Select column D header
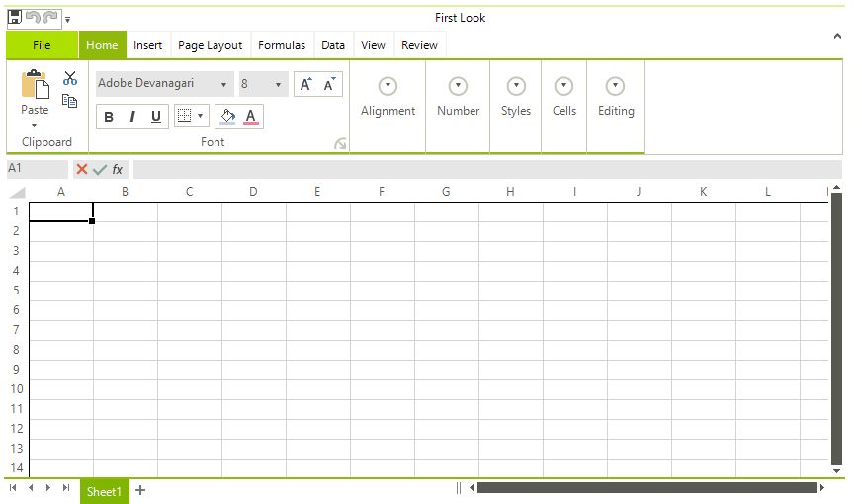 253,192
